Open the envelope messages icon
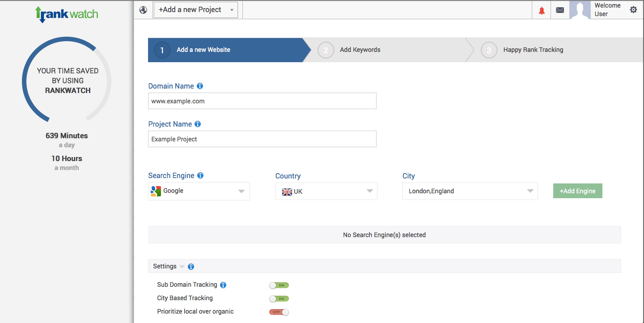Image resolution: width=644 pixels, height=323 pixels. tap(560, 10)
